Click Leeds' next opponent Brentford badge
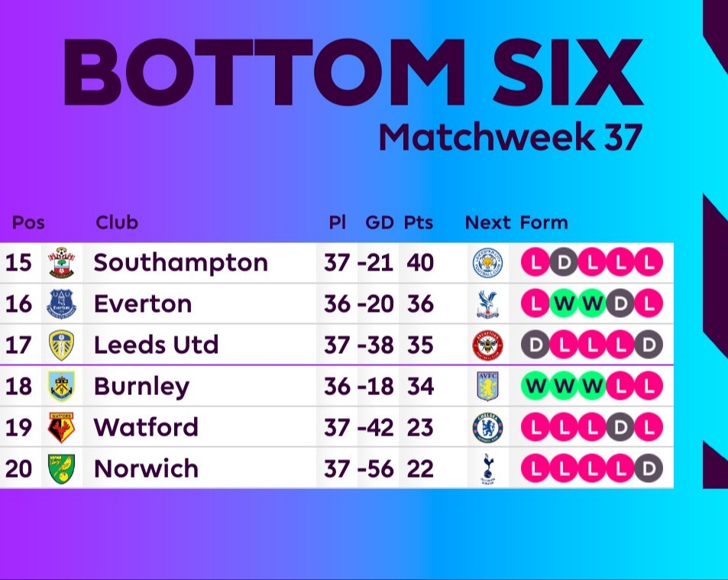 (486, 345)
